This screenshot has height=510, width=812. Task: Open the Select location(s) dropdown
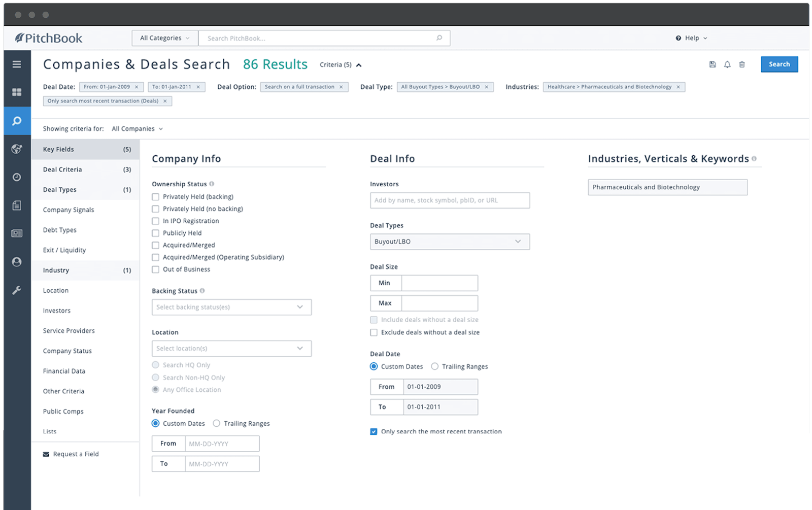click(231, 349)
